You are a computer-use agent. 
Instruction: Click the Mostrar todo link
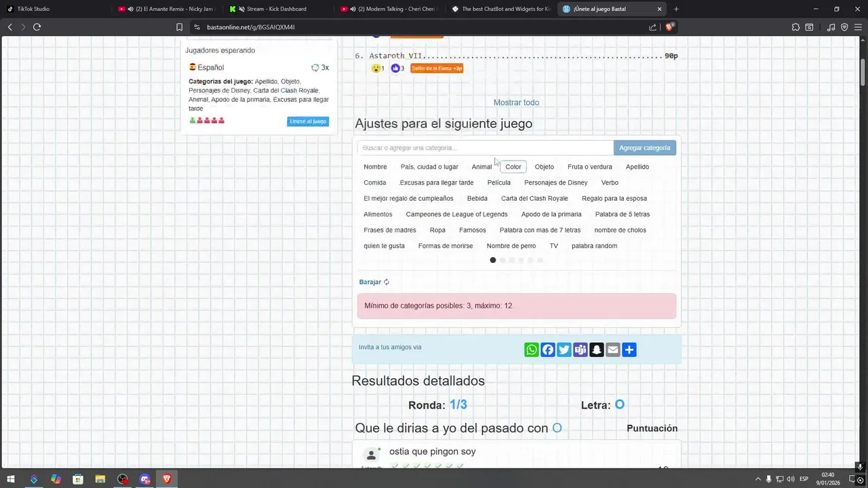pyautogui.click(x=516, y=102)
